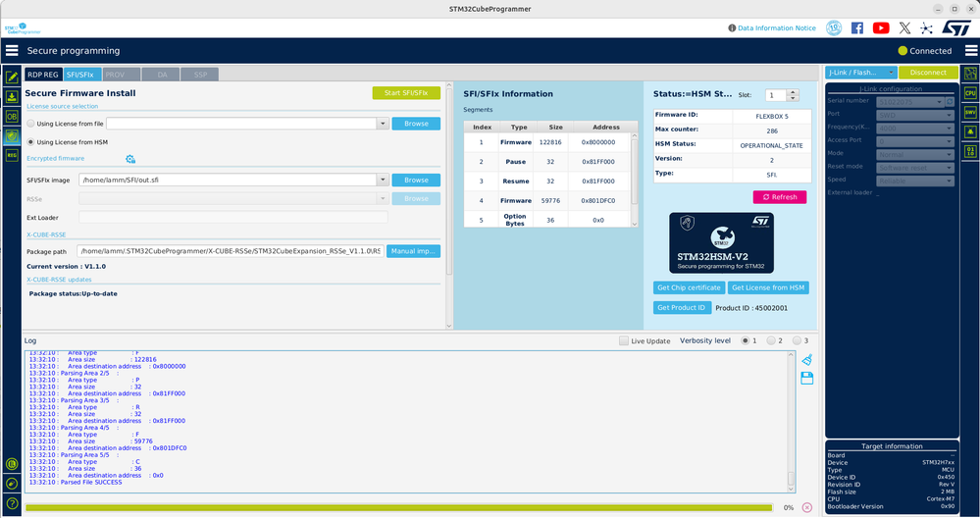
Task: Open ST YouTube channel icon
Action: (x=881, y=28)
